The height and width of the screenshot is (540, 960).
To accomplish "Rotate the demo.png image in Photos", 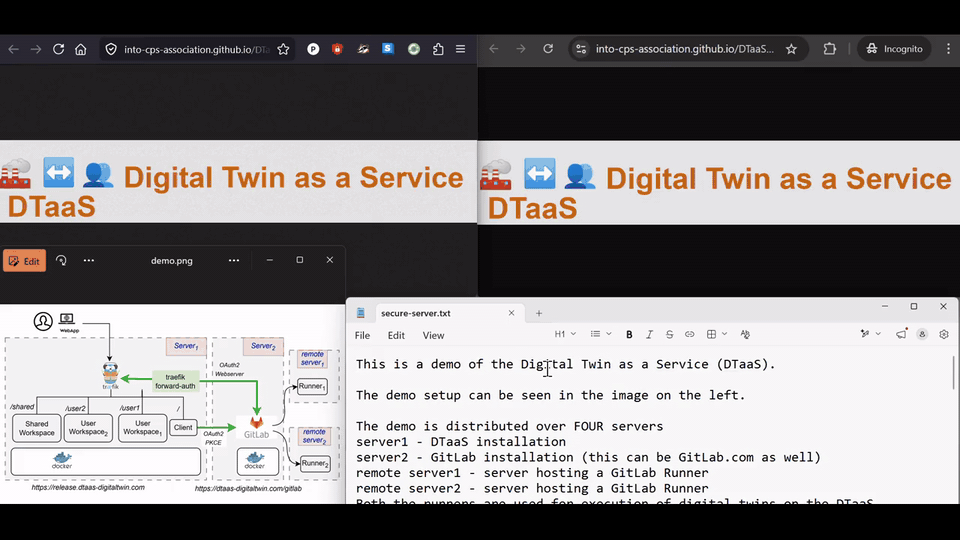I will click(61, 260).
